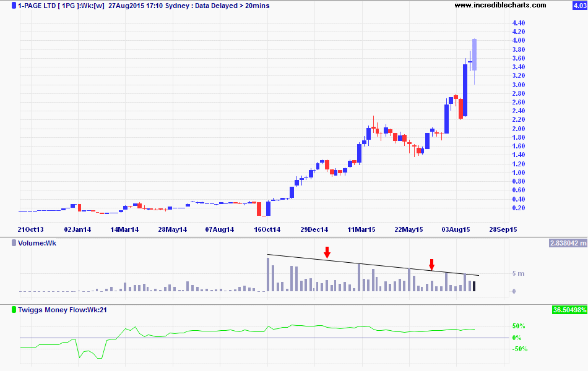Viewport: 588px width, 371px height.
Task: Click the latest light-blue weekly candlestick
Action: [474, 54]
